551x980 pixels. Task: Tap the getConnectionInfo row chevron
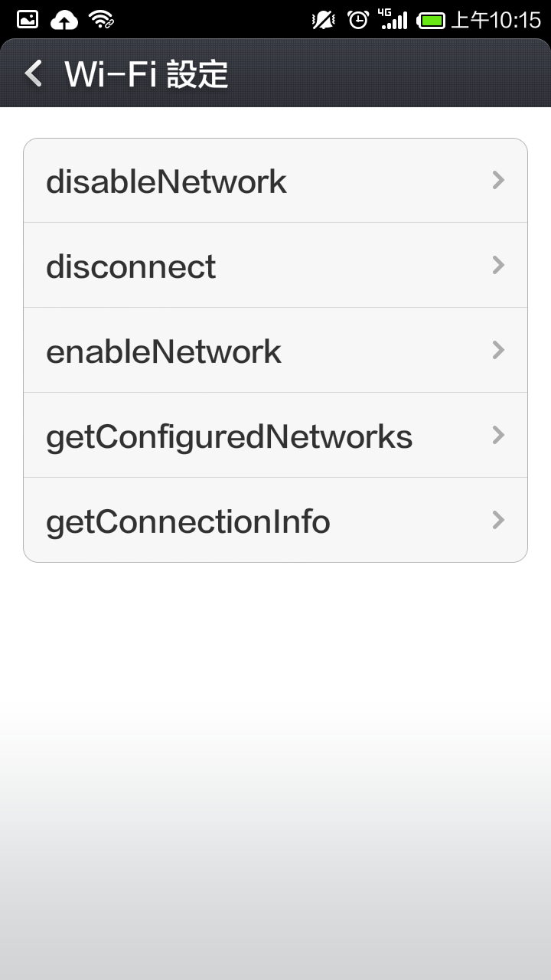coord(498,520)
